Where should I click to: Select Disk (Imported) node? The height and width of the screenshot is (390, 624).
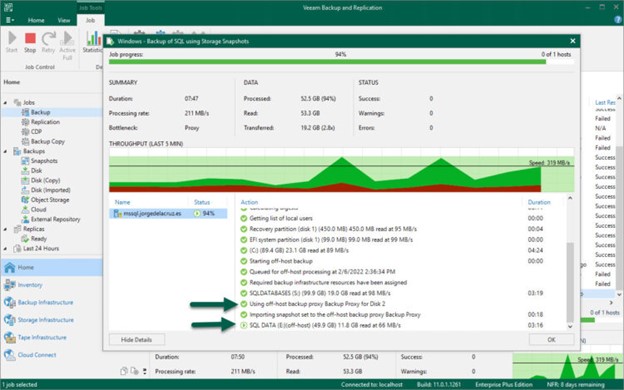pos(50,190)
